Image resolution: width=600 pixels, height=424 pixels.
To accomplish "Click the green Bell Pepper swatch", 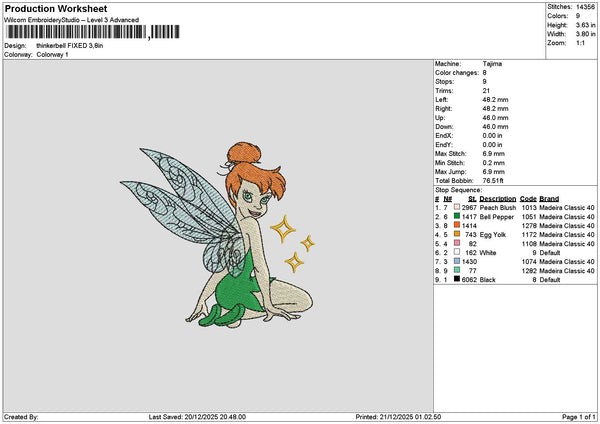I will pos(457,216).
